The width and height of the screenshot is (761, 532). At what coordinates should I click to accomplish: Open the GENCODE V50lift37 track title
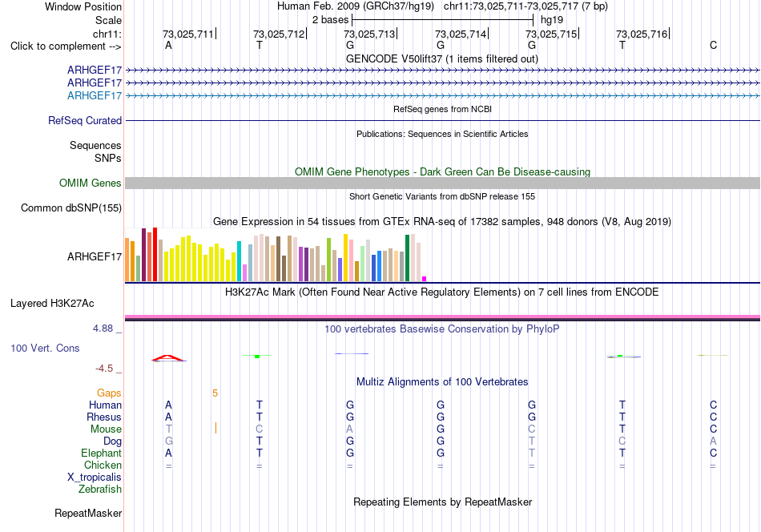pos(441,59)
